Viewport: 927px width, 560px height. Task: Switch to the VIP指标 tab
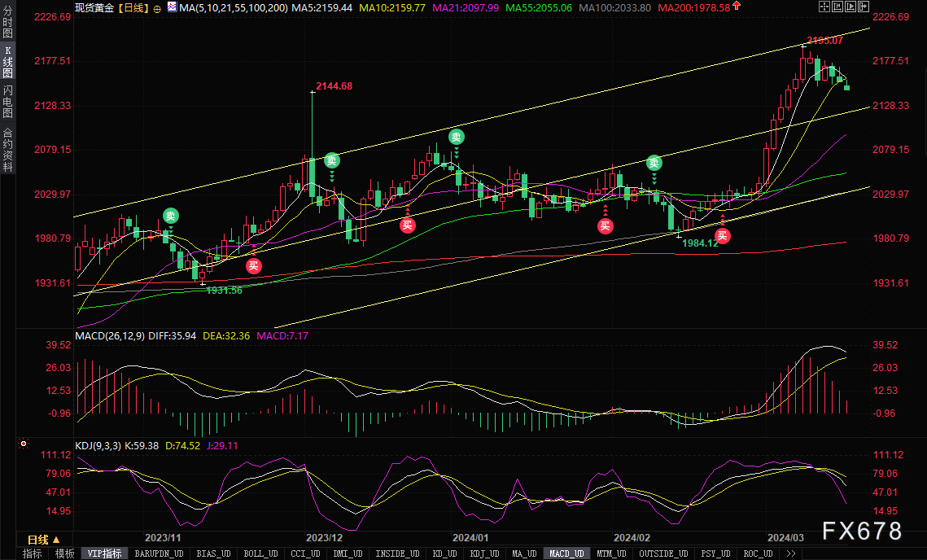(x=105, y=553)
